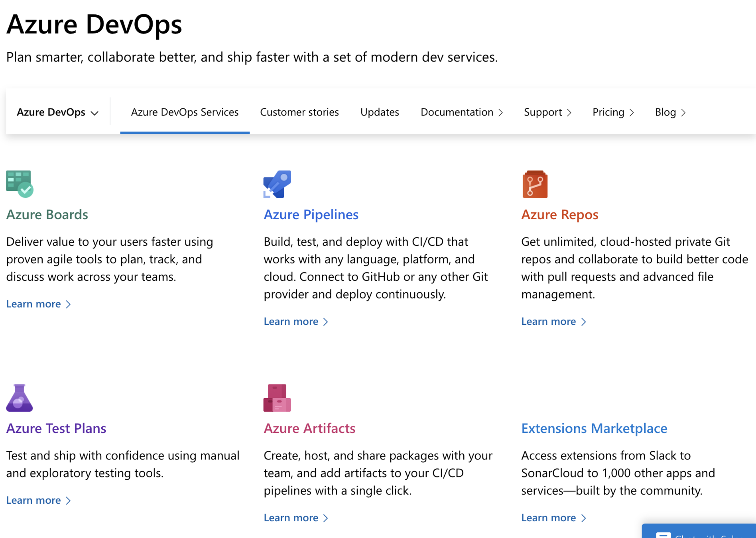Click the Azure Pipelines heading link

(311, 214)
